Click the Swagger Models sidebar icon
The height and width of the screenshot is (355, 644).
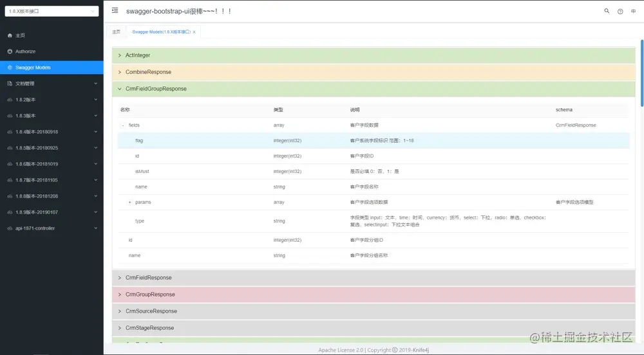pyautogui.click(x=10, y=68)
